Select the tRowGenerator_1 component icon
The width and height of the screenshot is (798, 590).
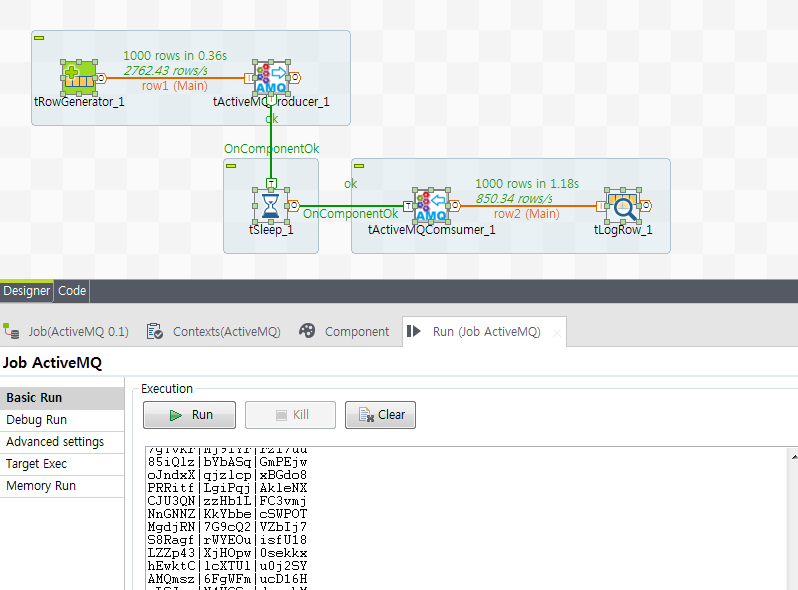pyautogui.click(x=78, y=77)
